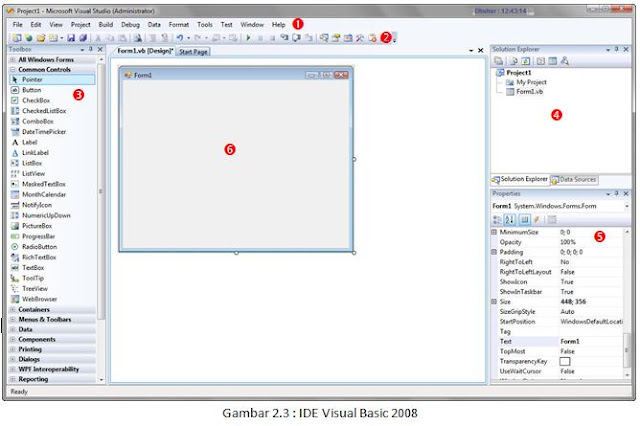Screen dimensions: 640x426
Task: Click the Save floppy disk icon
Action: pyautogui.click(x=71, y=38)
